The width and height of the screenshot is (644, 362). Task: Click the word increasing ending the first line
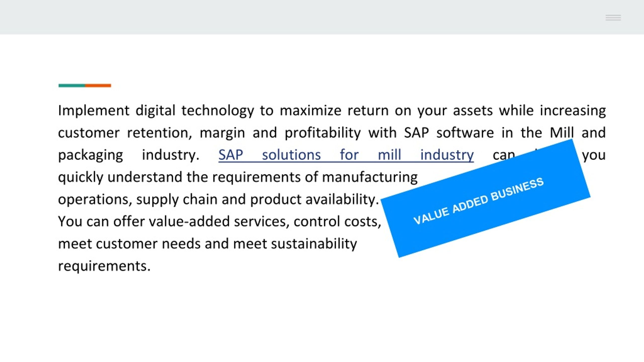573,111
